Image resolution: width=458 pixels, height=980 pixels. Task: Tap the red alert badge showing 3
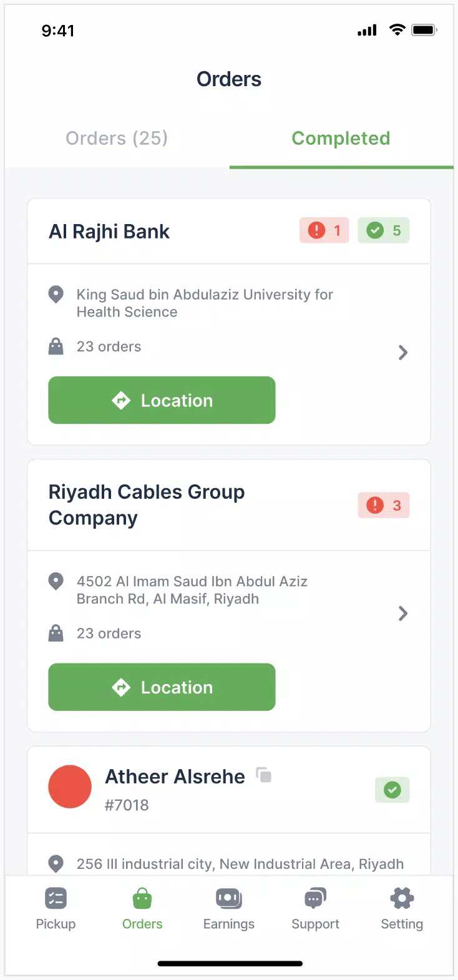383,505
